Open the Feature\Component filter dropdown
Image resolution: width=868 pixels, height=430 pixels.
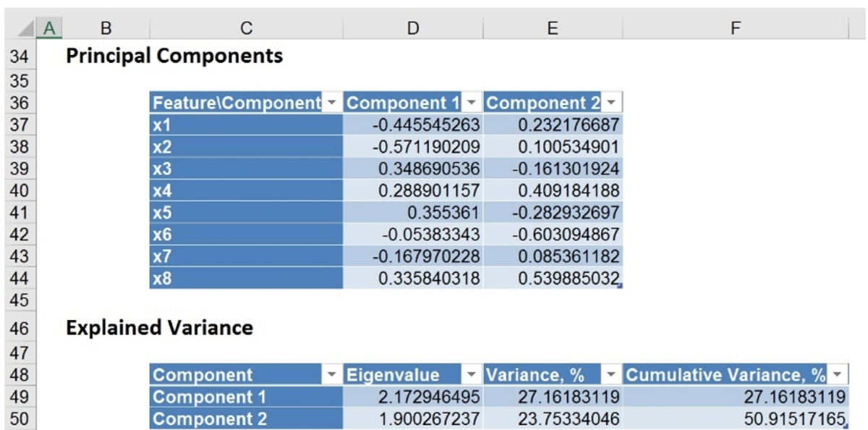click(331, 102)
